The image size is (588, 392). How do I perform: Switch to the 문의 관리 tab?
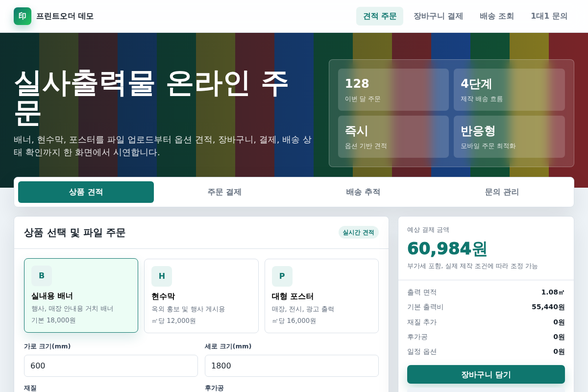point(502,192)
